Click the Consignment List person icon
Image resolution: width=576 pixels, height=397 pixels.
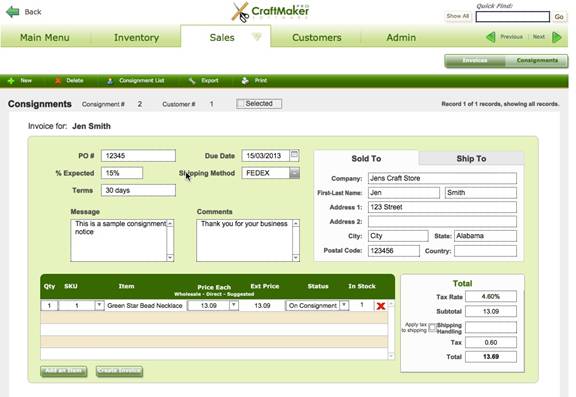pos(109,81)
